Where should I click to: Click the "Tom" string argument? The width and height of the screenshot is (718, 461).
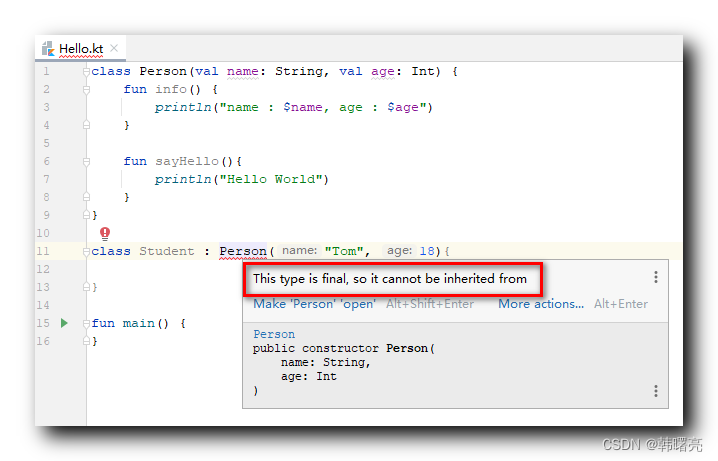[344, 251]
